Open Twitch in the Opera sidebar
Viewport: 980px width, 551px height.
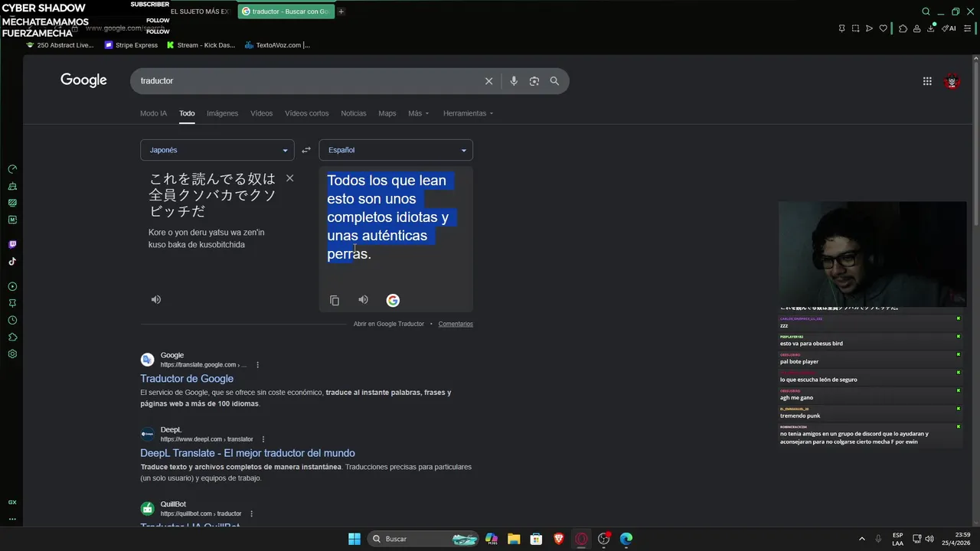pyautogui.click(x=12, y=245)
